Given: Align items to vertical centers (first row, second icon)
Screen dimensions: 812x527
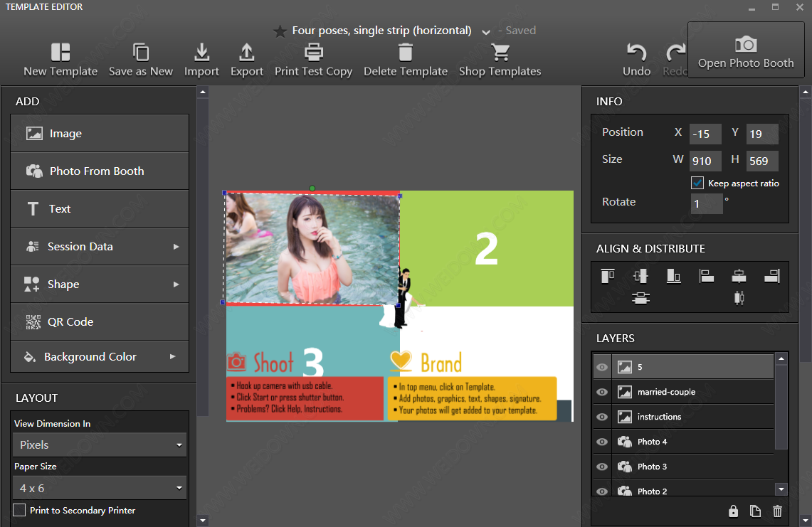Looking at the screenshot, I should [x=640, y=276].
